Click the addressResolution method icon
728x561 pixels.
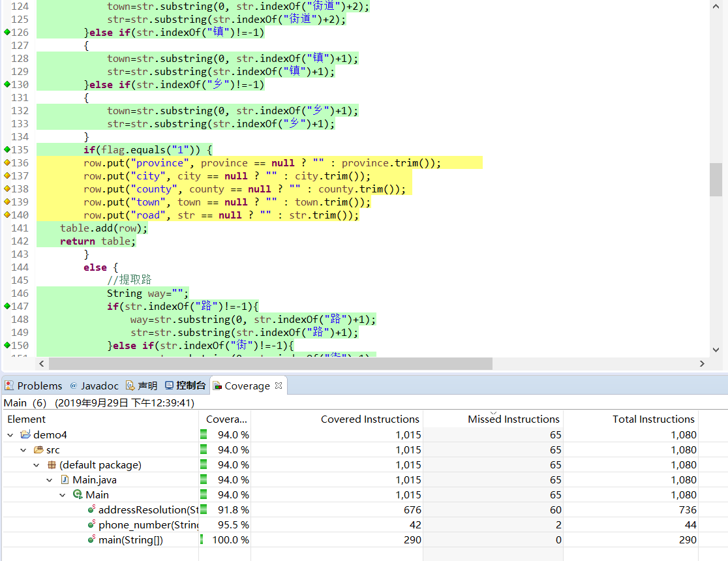coord(91,510)
